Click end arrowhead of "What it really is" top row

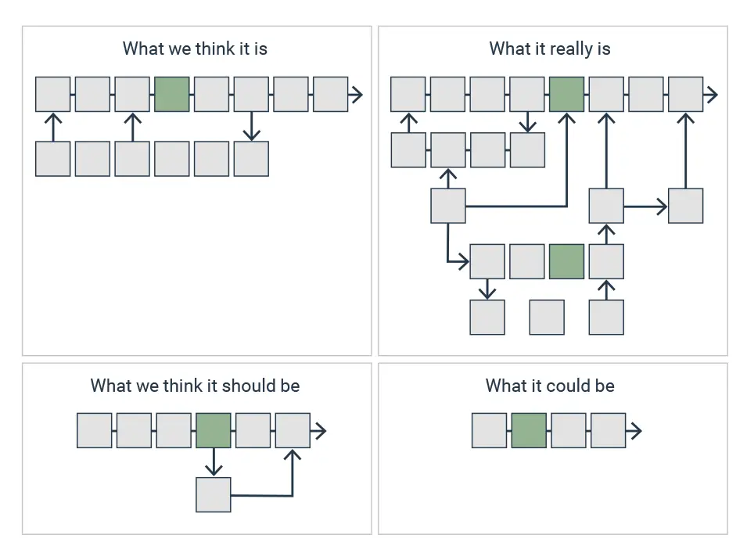point(711,95)
